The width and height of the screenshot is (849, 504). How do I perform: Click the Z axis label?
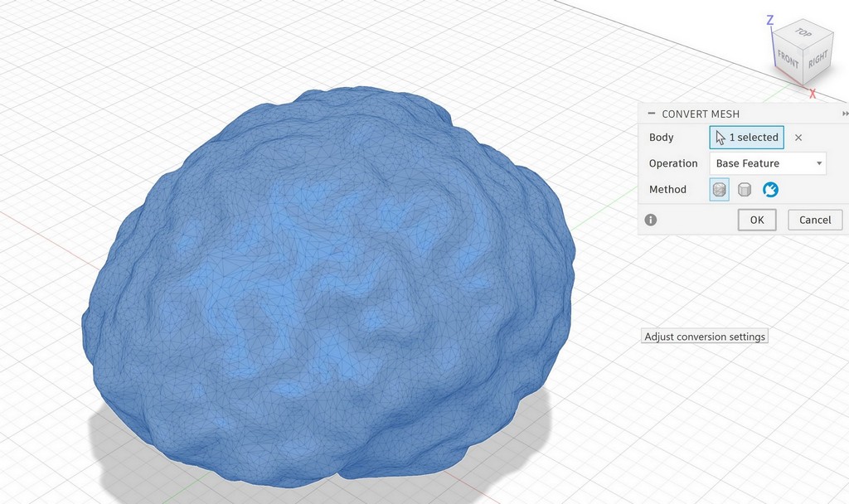click(x=769, y=21)
